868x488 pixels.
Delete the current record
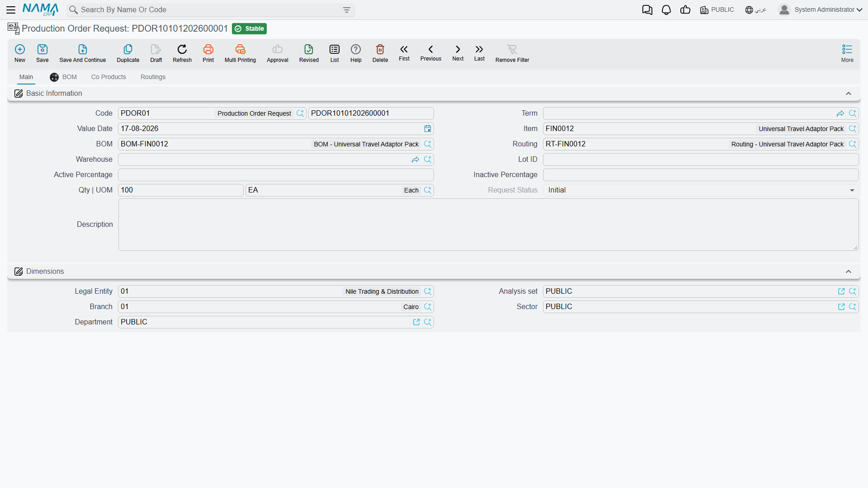[380, 53]
